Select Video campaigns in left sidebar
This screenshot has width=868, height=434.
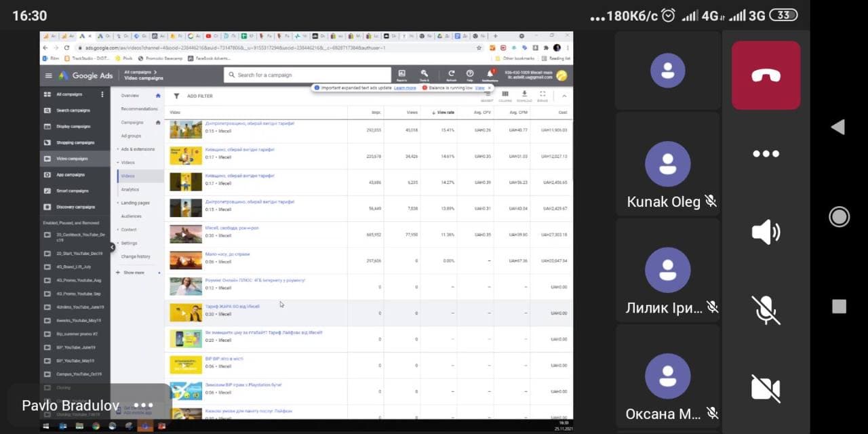[x=72, y=159]
